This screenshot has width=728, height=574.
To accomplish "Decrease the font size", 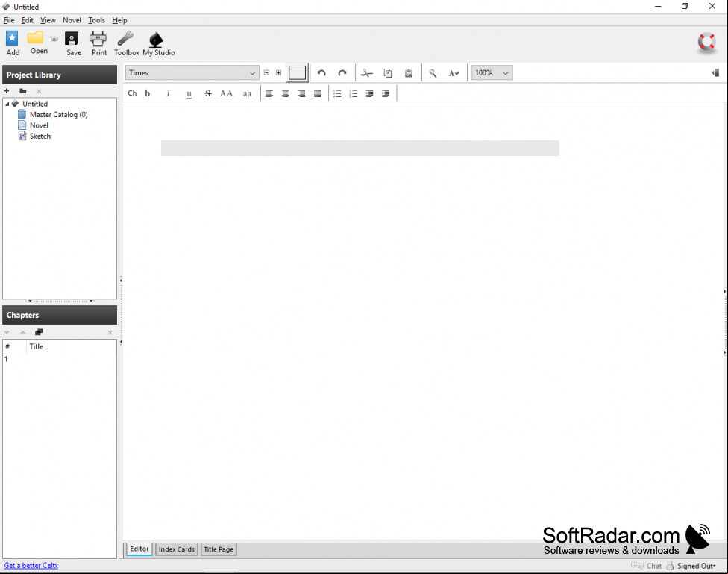I will click(266, 73).
